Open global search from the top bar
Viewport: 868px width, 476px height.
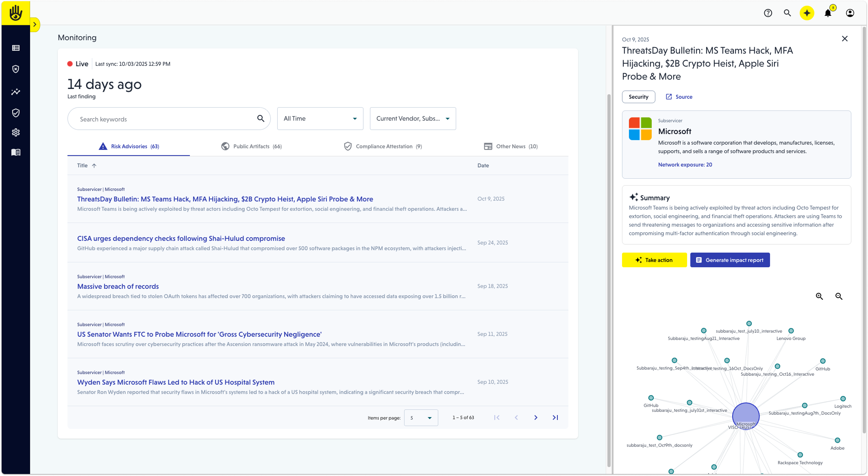pos(787,13)
